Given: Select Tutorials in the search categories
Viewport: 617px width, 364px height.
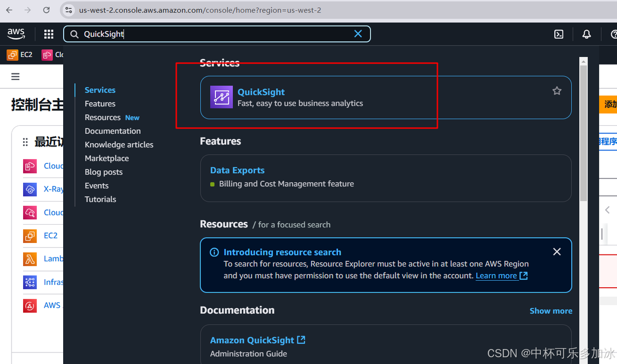Looking at the screenshot, I should point(100,199).
